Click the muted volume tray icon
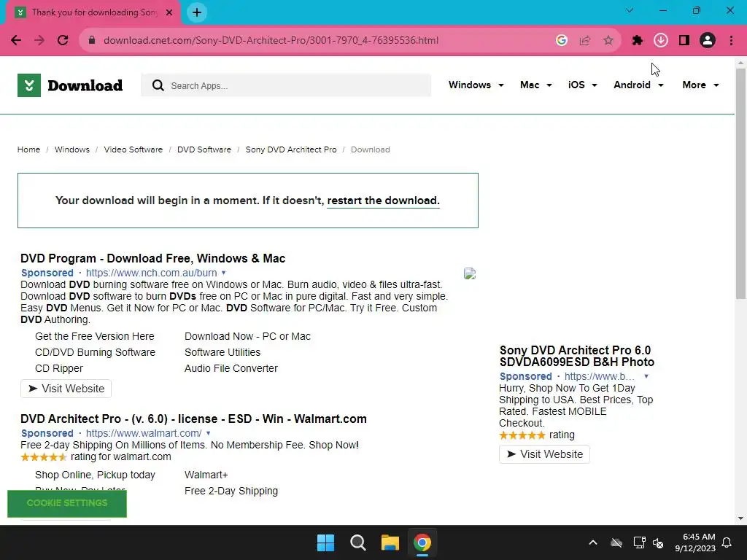 pyautogui.click(x=658, y=542)
